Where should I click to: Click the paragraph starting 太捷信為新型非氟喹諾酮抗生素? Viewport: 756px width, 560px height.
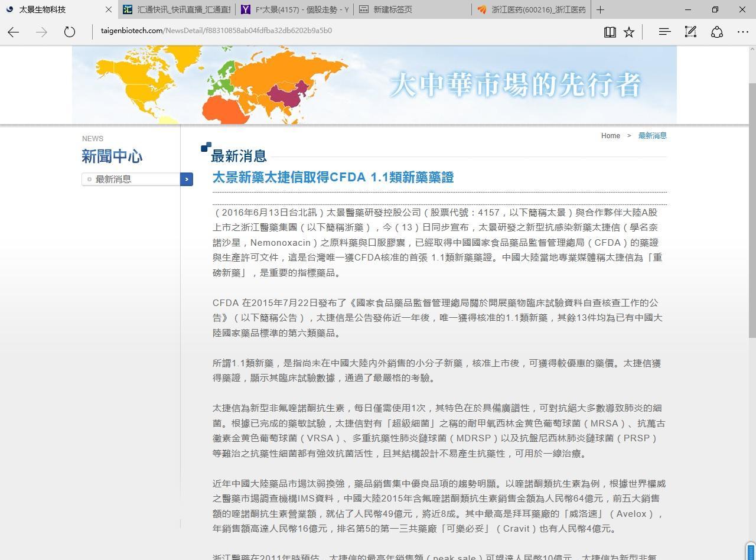(x=439, y=431)
